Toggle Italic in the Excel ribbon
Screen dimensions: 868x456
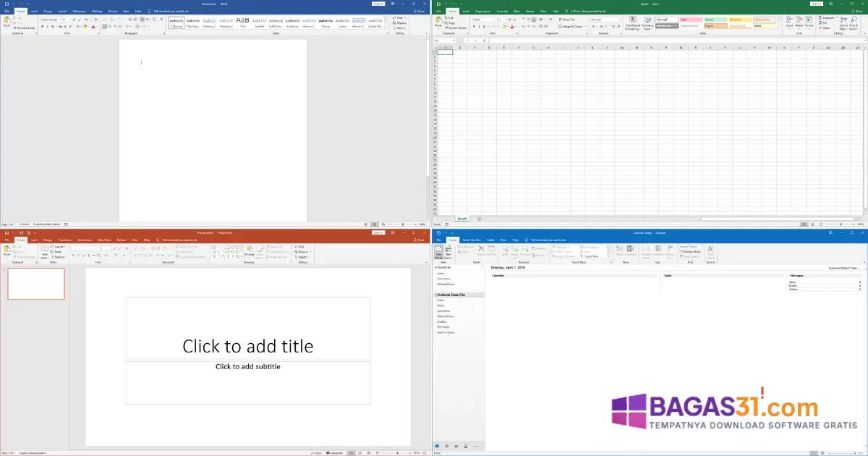click(x=479, y=26)
